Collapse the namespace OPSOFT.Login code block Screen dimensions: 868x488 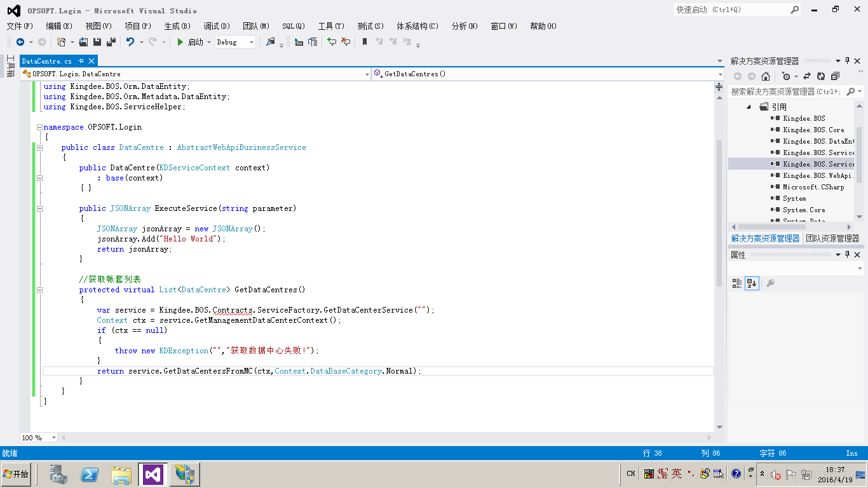[39, 127]
